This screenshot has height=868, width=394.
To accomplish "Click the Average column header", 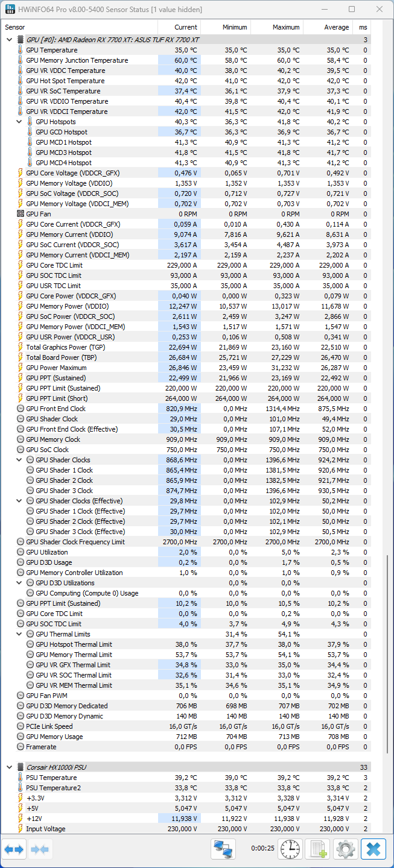I will coord(328,27).
